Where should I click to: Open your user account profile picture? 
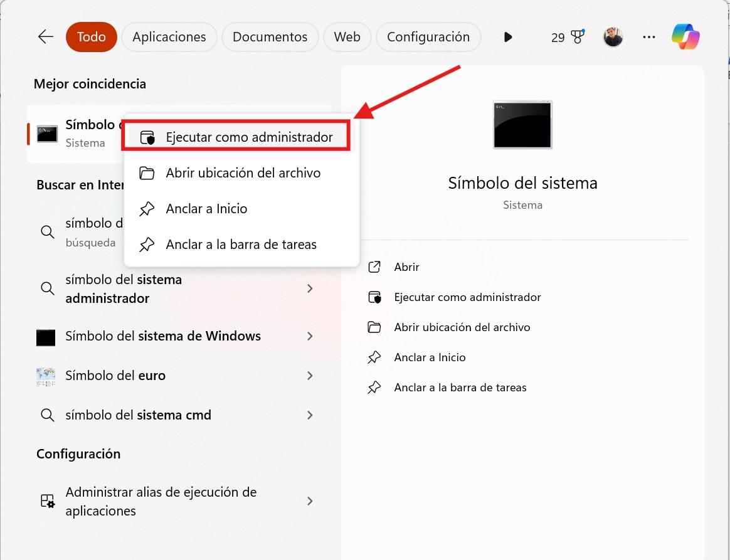[613, 36]
